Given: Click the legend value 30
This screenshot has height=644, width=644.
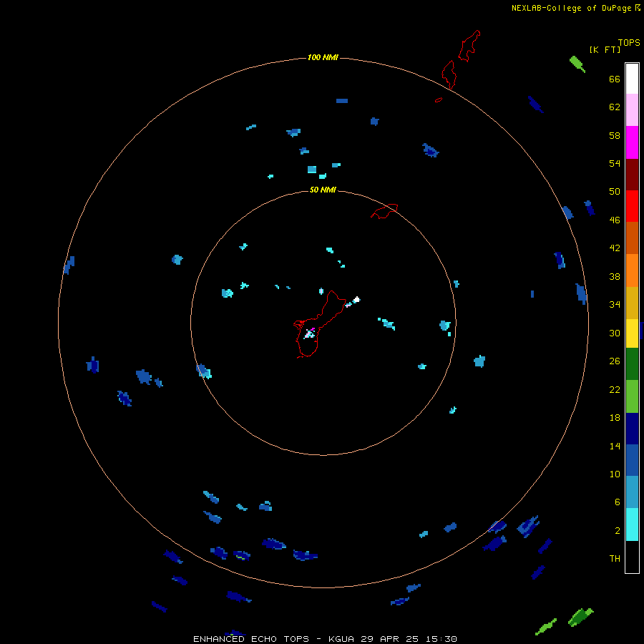Looking at the screenshot, I should click(x=615, y=333).
